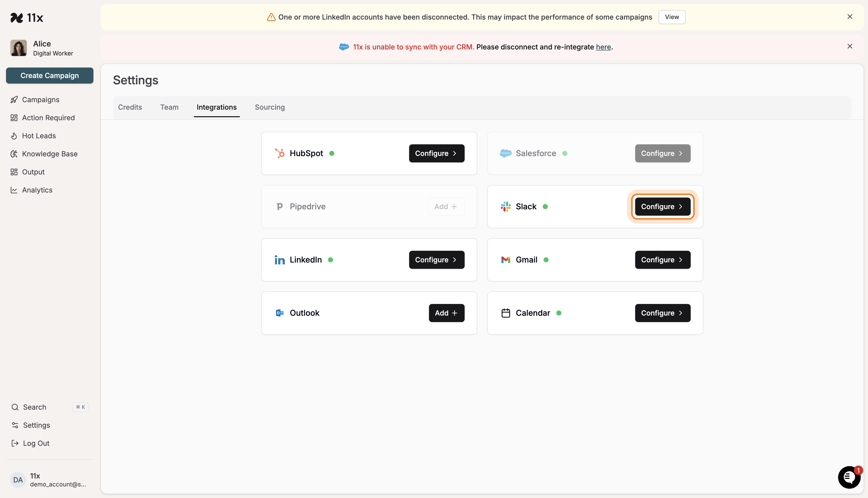Open the Campaigns section in sidebar
The height and width of the screenshot is (498, 868).
(x=40, y=100)
